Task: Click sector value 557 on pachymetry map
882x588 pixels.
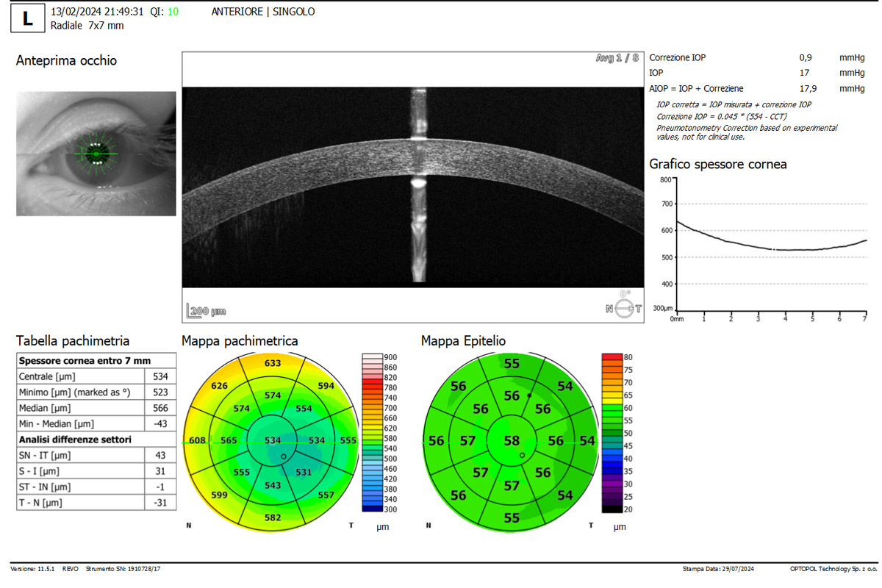Action: point(326,495)
